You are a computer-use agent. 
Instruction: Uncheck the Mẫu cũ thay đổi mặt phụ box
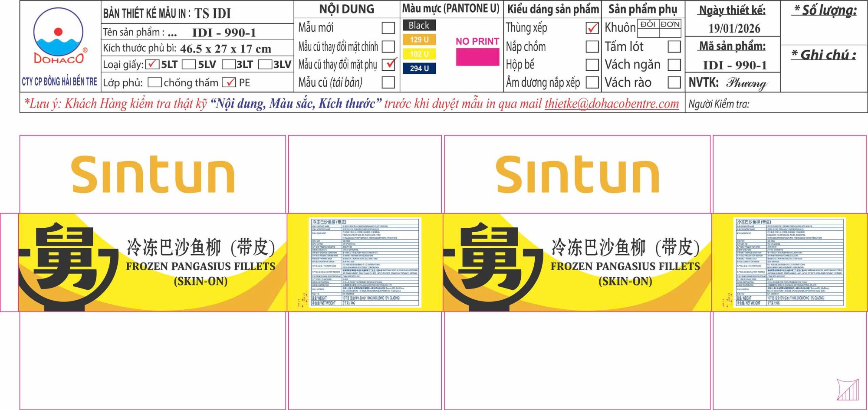389,65
